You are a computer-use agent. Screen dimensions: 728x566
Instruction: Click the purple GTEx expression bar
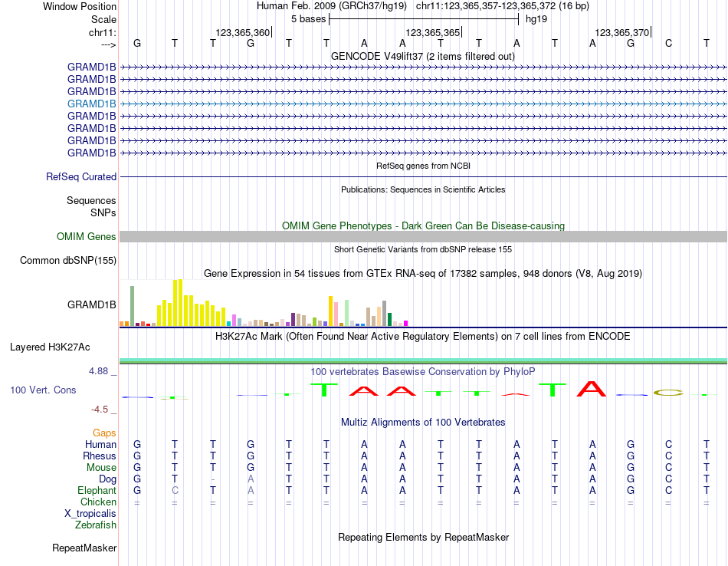pyautogui.click(x=293, y=319)
